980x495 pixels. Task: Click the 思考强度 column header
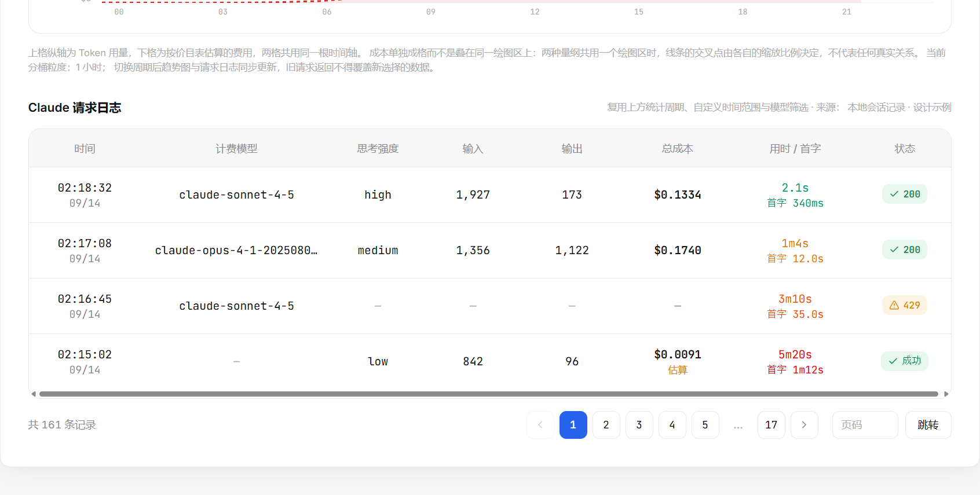378,149
